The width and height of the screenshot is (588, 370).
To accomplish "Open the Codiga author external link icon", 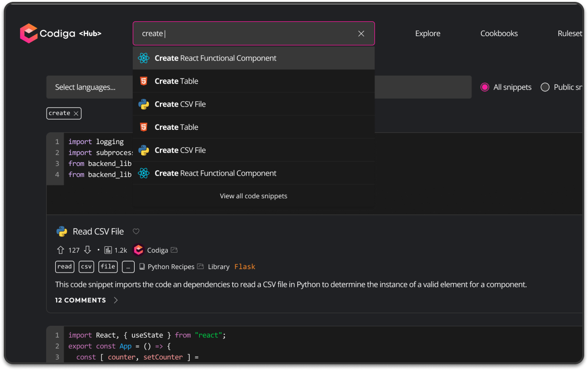I will point(174,250).
